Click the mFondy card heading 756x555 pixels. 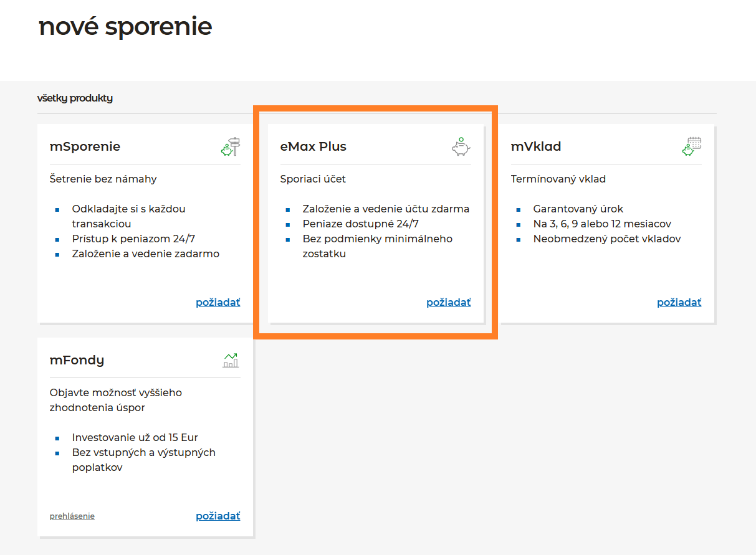77,360
